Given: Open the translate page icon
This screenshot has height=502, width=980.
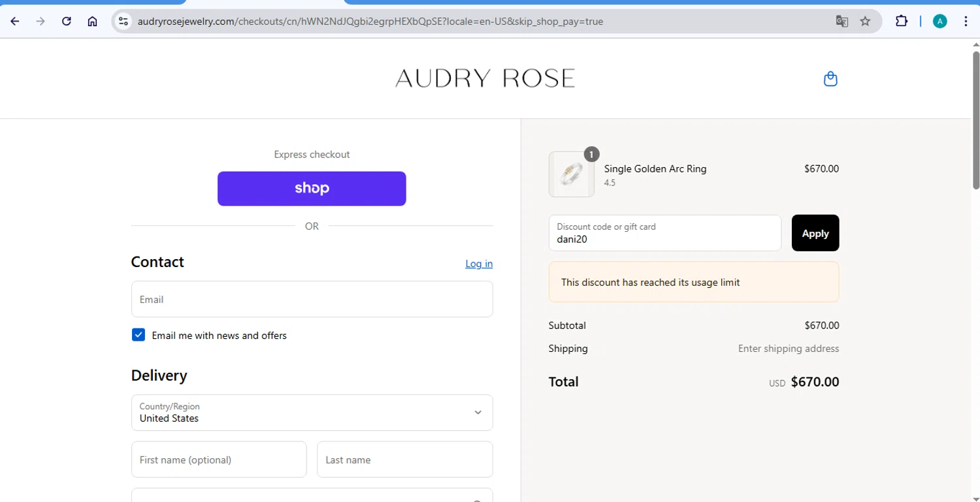Looking at the screenshot, I should 842,21.
